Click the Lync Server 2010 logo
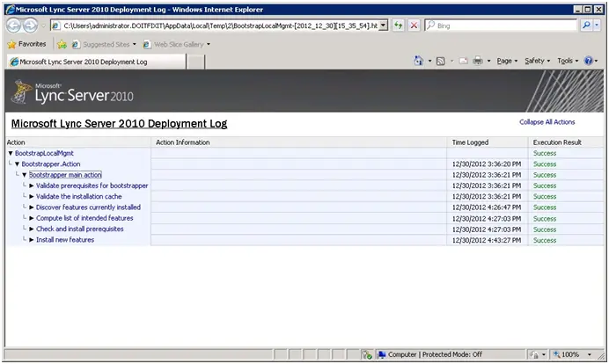The height and width of the screenshot is (364, 609). click(72, 92)
